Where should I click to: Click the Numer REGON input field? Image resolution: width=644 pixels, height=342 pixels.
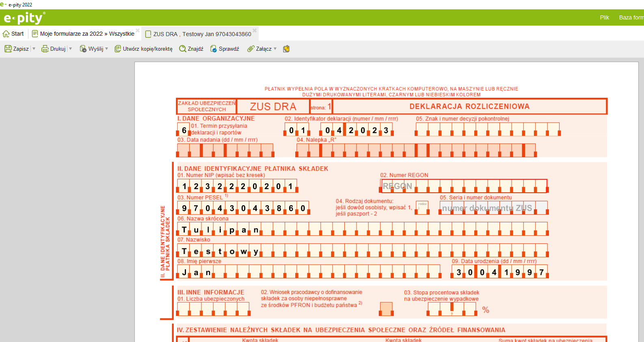pyautogui.click(x=464, y=186)
